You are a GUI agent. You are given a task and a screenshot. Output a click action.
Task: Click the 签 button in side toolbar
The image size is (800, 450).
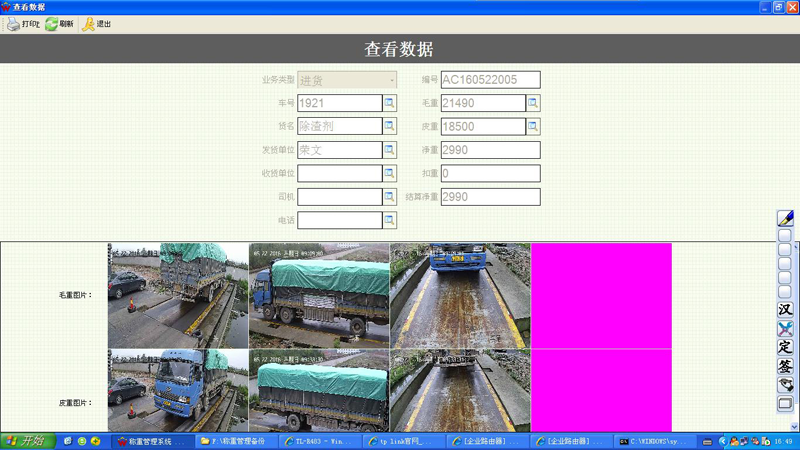coord(785,366)
